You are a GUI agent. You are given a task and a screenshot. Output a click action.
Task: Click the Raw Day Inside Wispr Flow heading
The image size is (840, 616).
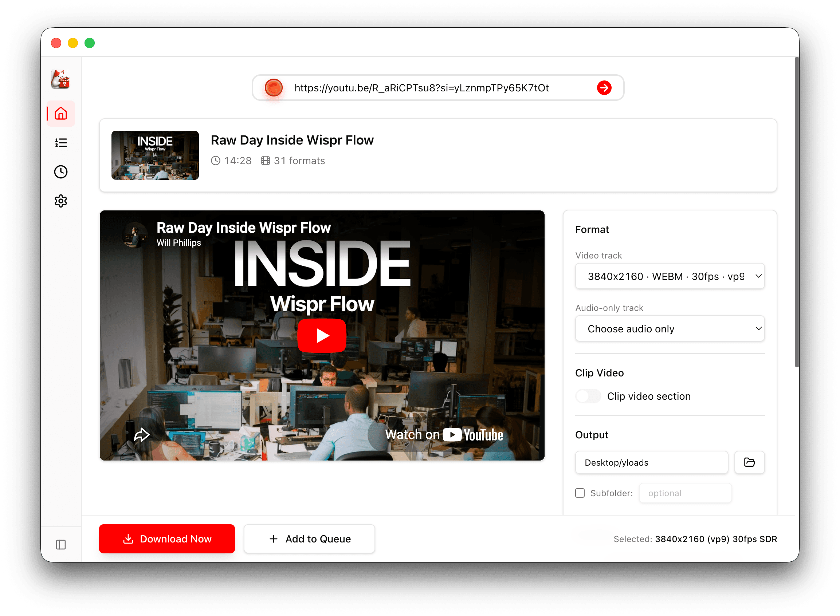[x=292, y=140]
